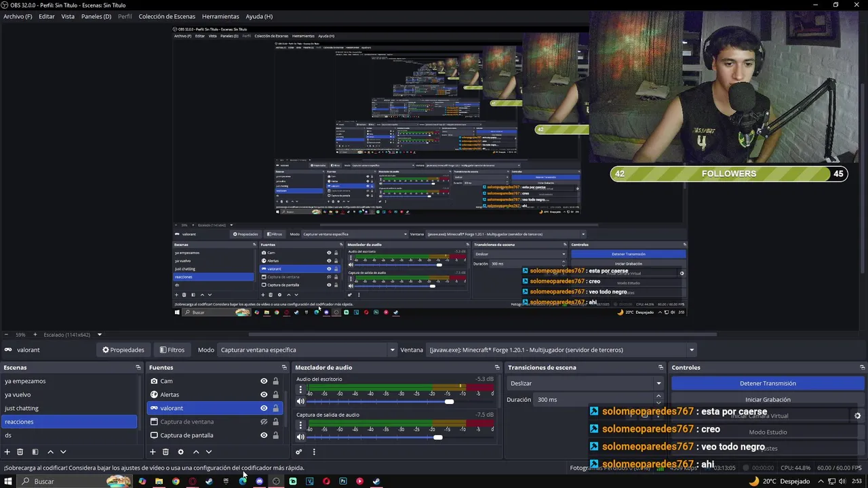
Task: Toggle lock on valorant source
Action: [275, 408]
